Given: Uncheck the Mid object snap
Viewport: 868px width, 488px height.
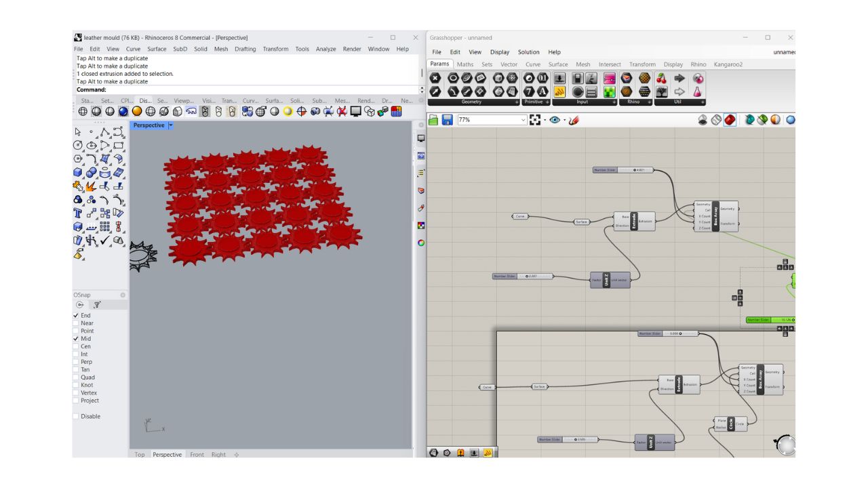Looking at the screenshot, I should point(76,339).
